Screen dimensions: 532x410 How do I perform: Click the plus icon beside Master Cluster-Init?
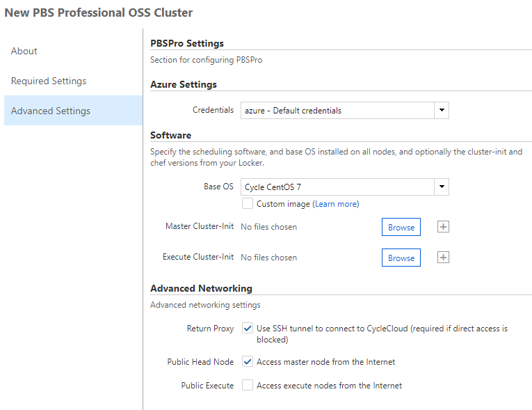443,227
